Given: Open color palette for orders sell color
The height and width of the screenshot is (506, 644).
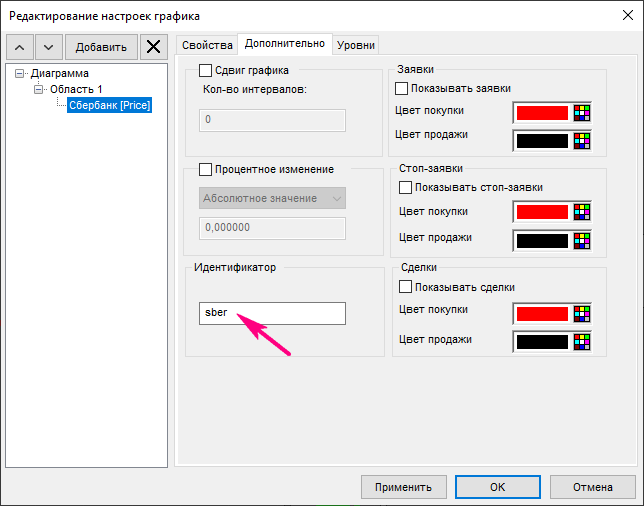Looking at the screenshot, I should (583, 138).
